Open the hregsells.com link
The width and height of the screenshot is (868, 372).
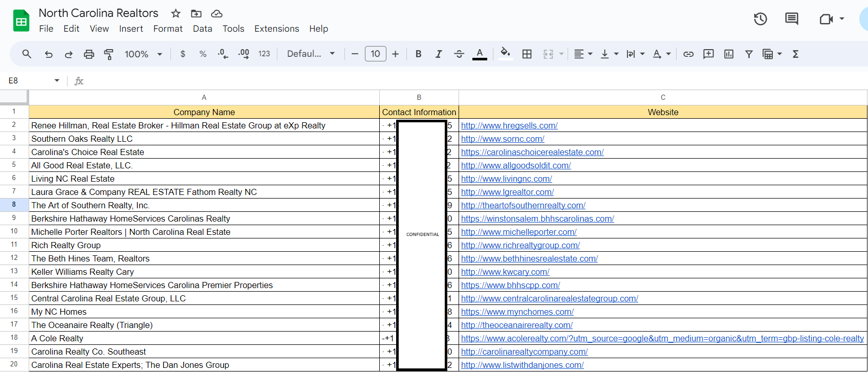pos(509,125)
